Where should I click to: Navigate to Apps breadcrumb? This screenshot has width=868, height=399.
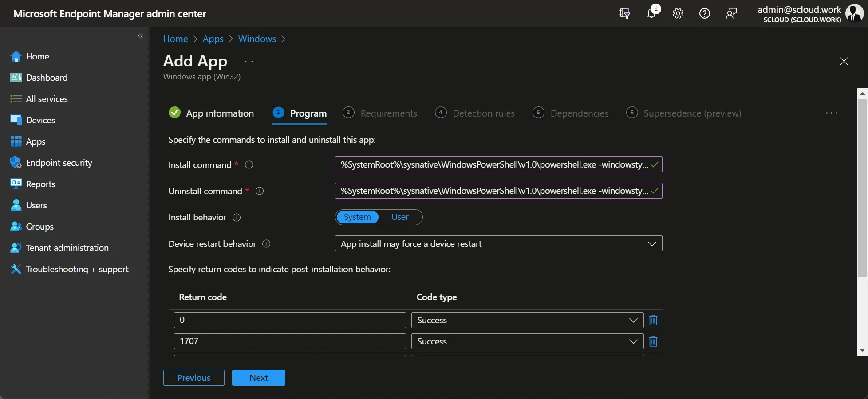coord(213,39)
